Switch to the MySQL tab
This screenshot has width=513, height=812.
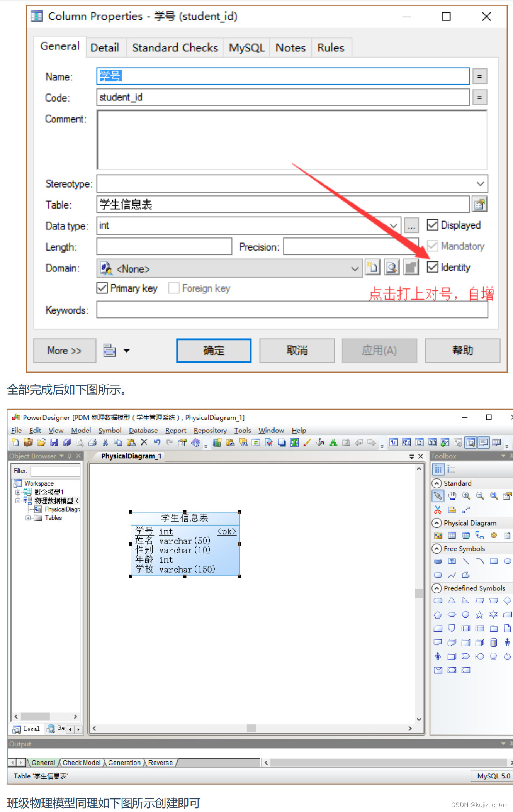point(246,48)
